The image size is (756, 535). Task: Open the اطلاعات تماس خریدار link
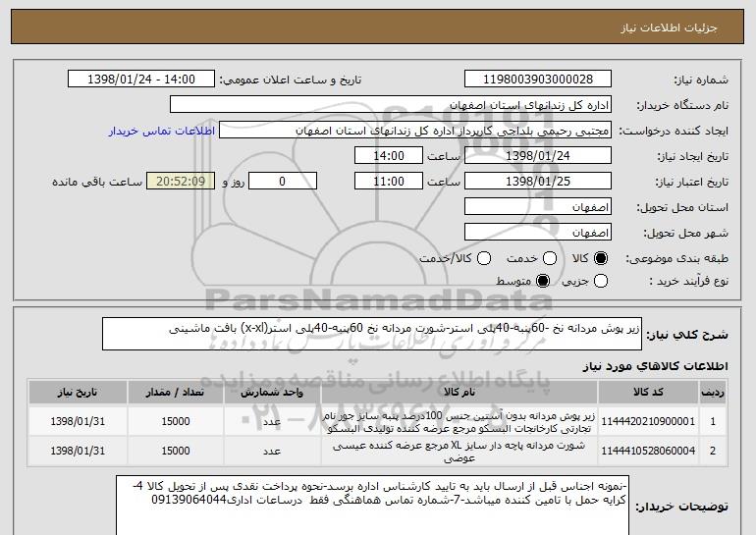162,132
